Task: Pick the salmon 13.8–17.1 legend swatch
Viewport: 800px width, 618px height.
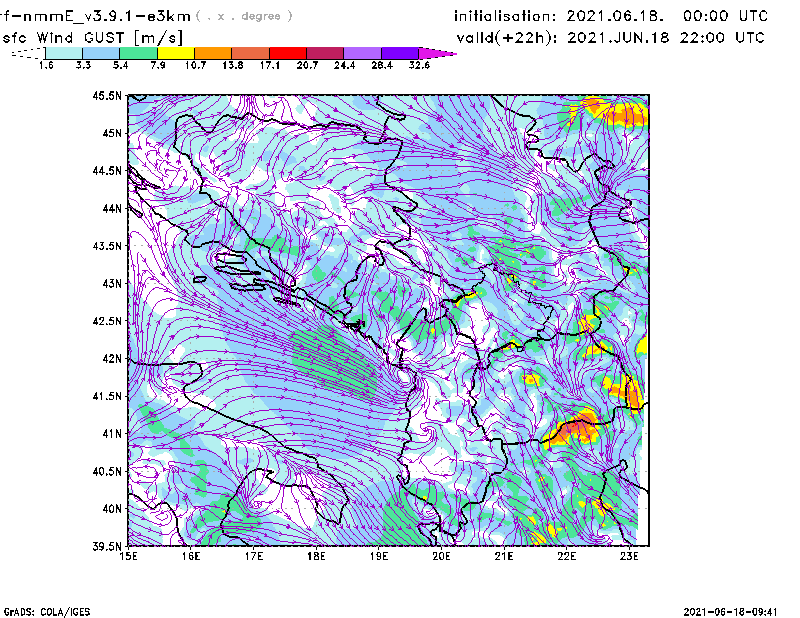Action: 251,53
